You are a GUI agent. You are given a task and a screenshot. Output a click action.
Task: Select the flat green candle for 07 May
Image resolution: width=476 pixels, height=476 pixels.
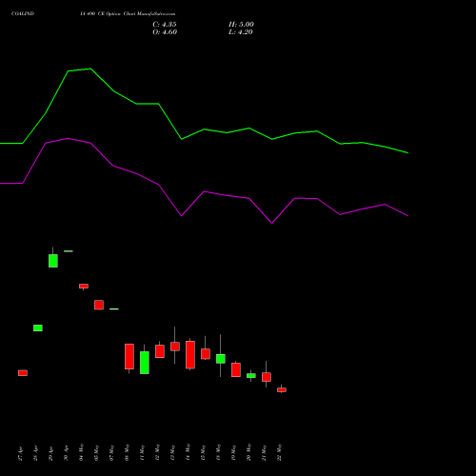pyautogui.click(x=114, y=308)
